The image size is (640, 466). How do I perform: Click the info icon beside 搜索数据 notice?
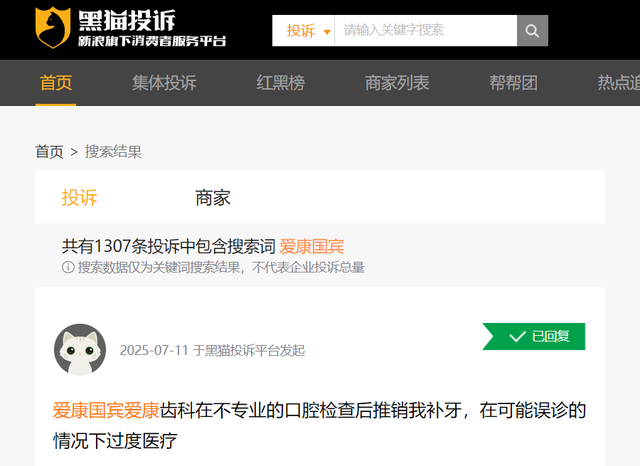pos(68,267)
